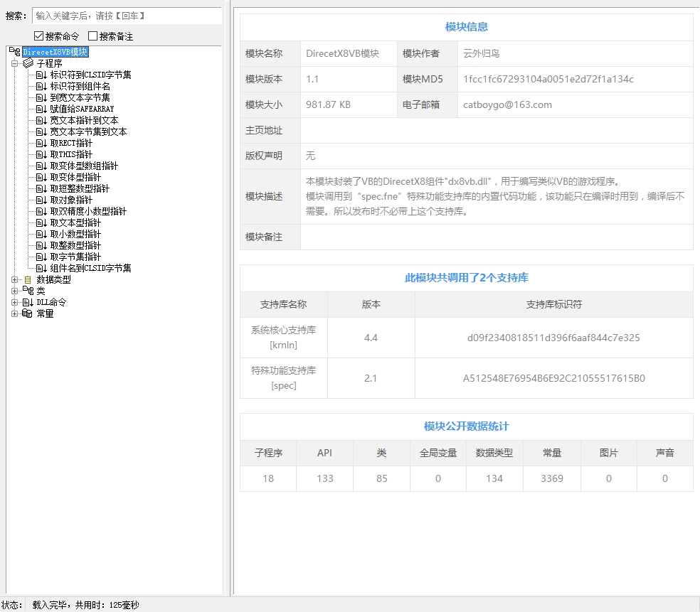Click the DLL命令 node icon
The height and width of the screenshot is (612, 700).
coord(28,302)
